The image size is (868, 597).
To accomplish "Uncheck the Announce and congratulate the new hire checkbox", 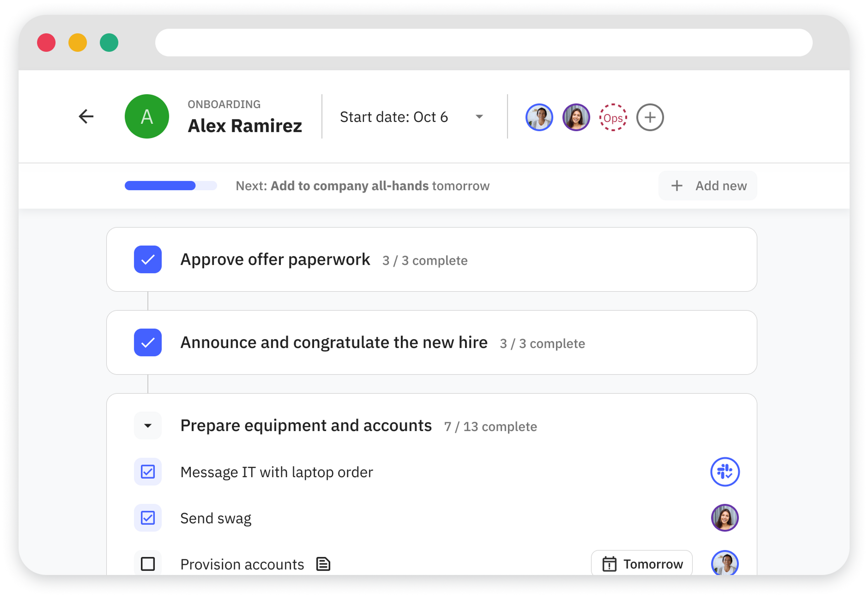I will [x=148, y=343].
